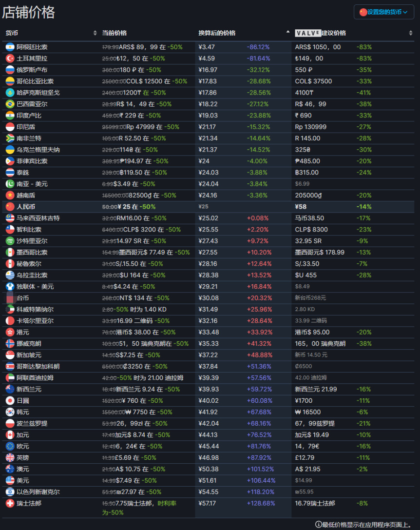Viewport: 420px width, 530px height.
Task: Click the Swiss flag next to 瑞士法郎
Action: coord(10,503)
